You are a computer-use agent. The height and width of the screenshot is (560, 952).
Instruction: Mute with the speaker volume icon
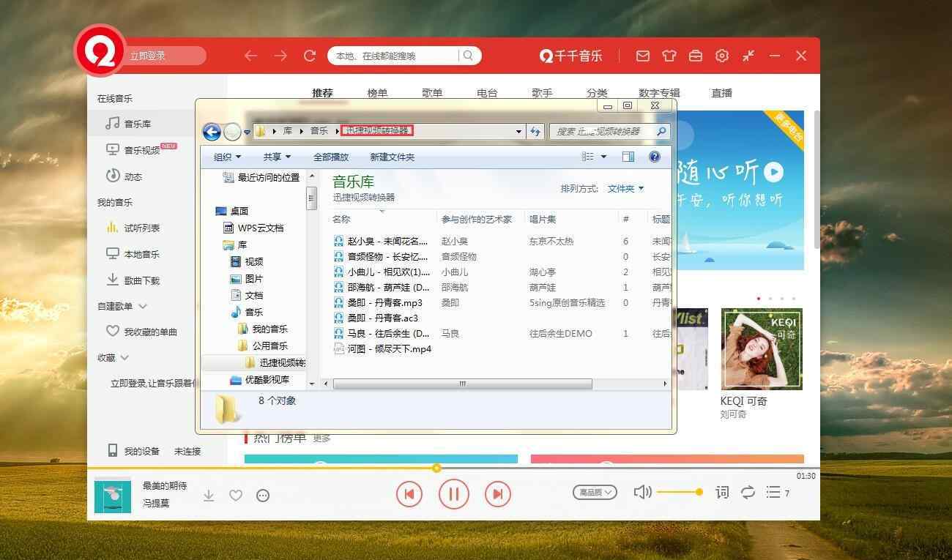click(x=642, y=492)
